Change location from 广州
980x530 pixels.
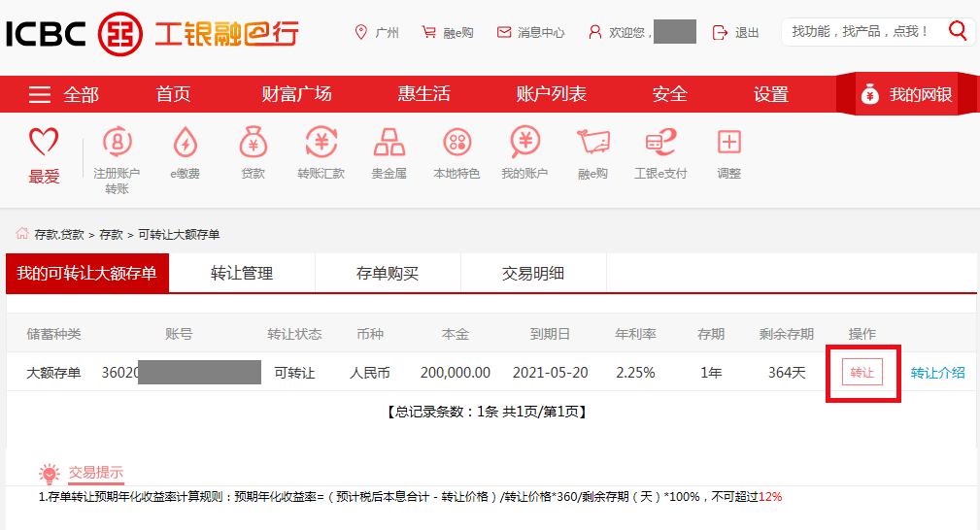pyautogui.click(x=377, y=32)
